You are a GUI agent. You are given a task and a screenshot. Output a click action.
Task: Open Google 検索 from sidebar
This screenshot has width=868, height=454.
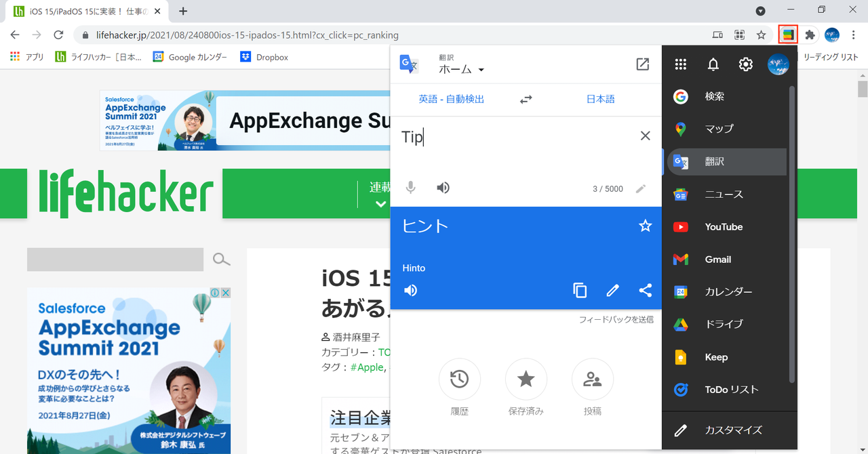click(727, 97)
